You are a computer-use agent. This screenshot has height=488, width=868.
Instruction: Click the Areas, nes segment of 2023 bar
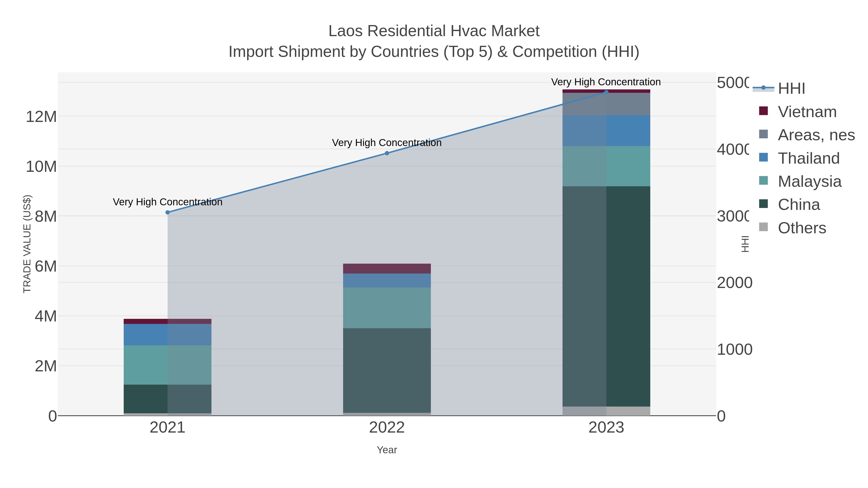click(606, 104)
